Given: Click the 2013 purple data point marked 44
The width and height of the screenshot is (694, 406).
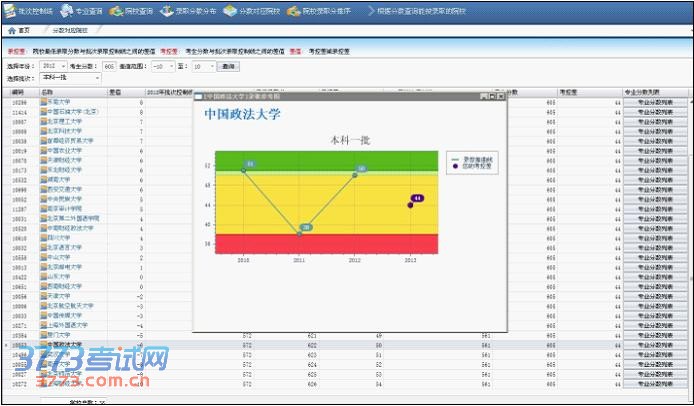Looking at the screenshot, I should point(411,204).
